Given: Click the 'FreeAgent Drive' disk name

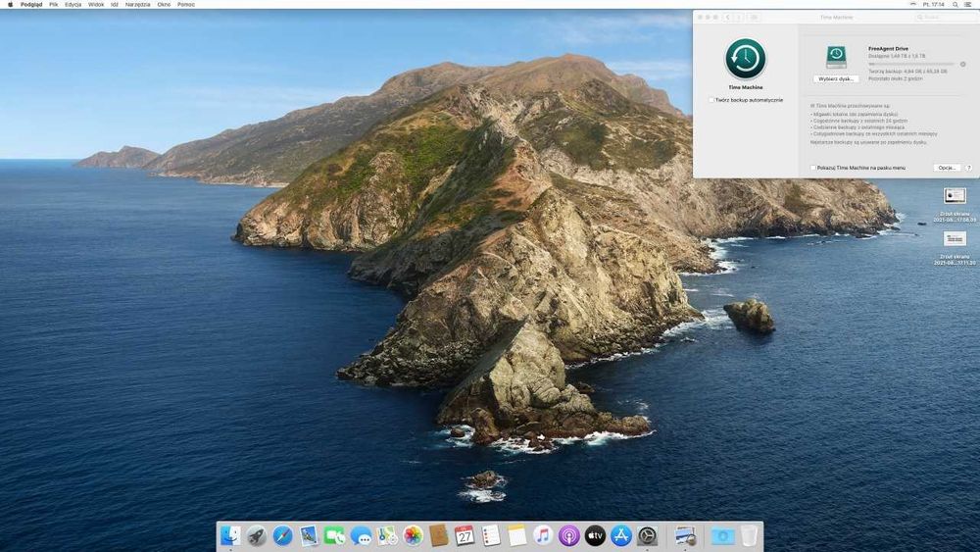Looking at the screenshot, I should click(x=888, y=48).
